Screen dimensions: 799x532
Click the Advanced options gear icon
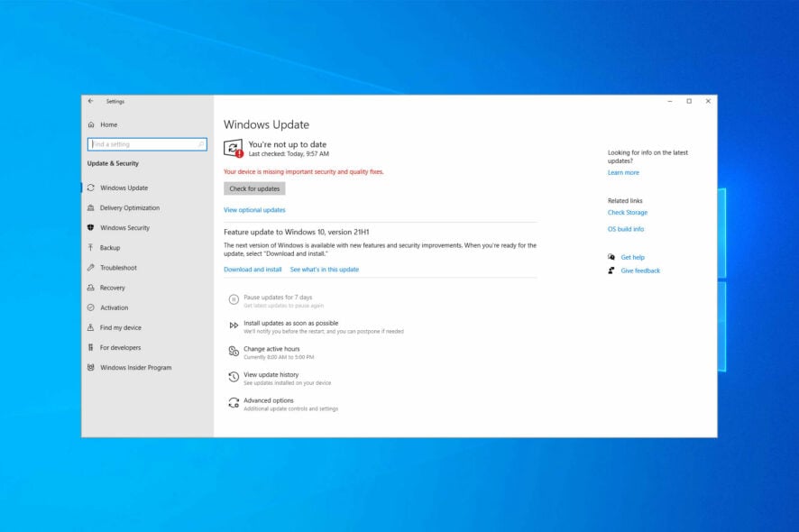tap(234, 403)
